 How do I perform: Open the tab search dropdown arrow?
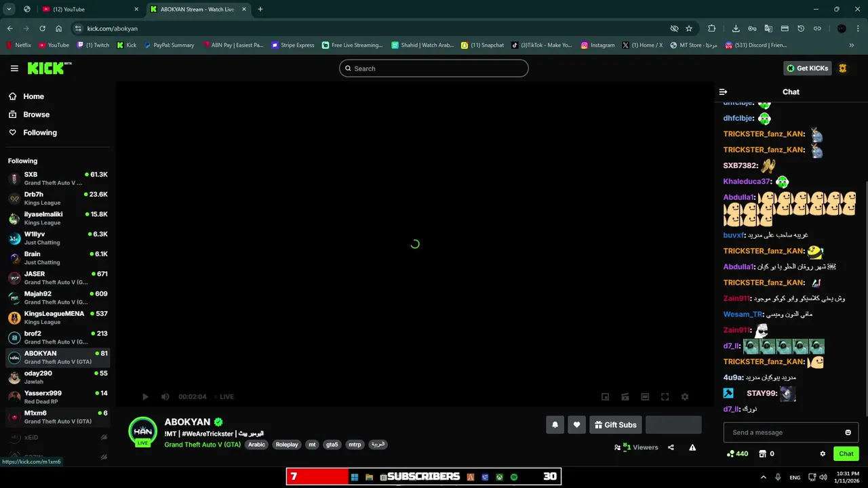[x=9, y=9]
